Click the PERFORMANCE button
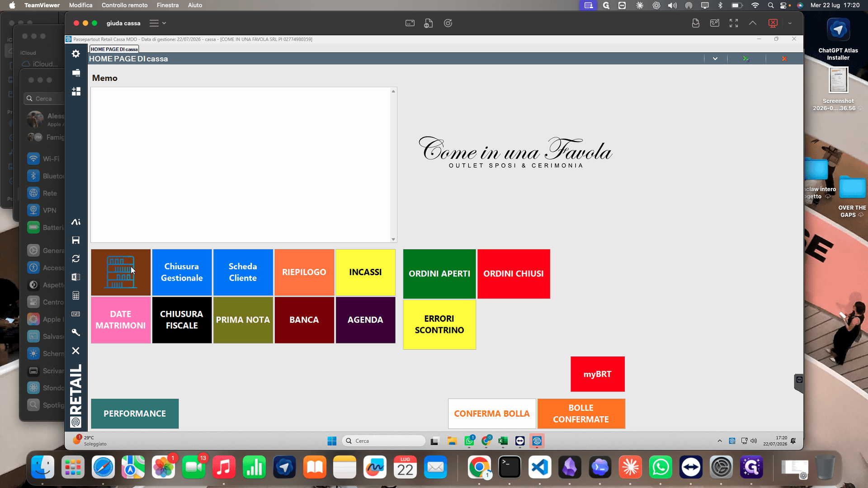 [135, 413]
